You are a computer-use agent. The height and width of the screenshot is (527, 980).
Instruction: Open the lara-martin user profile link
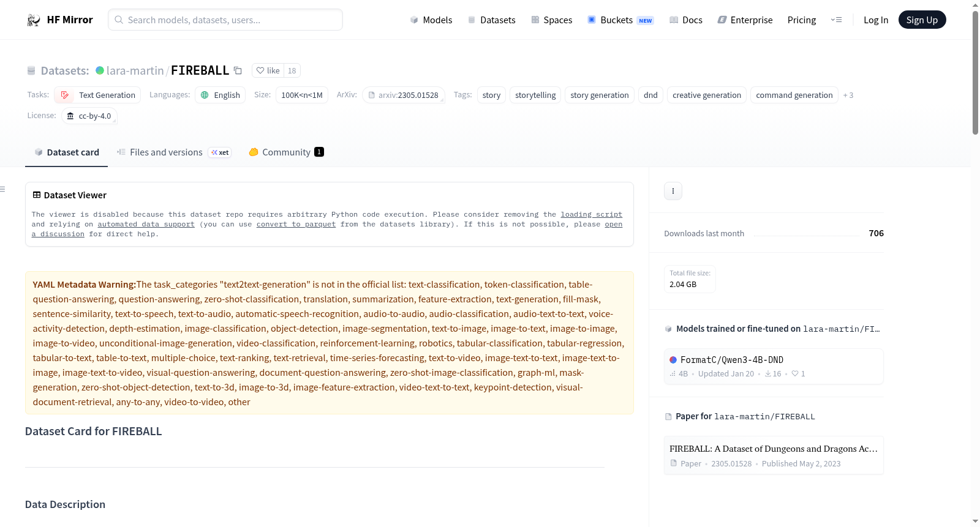[x=135, y=71]
